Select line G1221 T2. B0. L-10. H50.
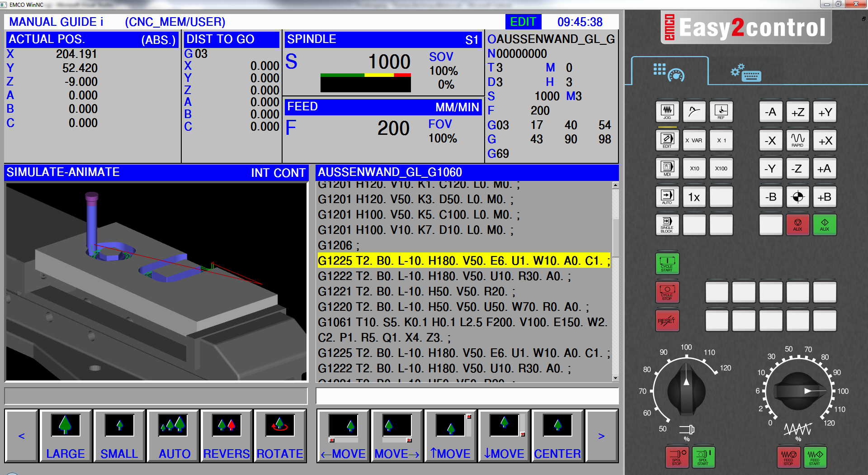The width and height of the screenshot is (868, 475). [416, 292]
